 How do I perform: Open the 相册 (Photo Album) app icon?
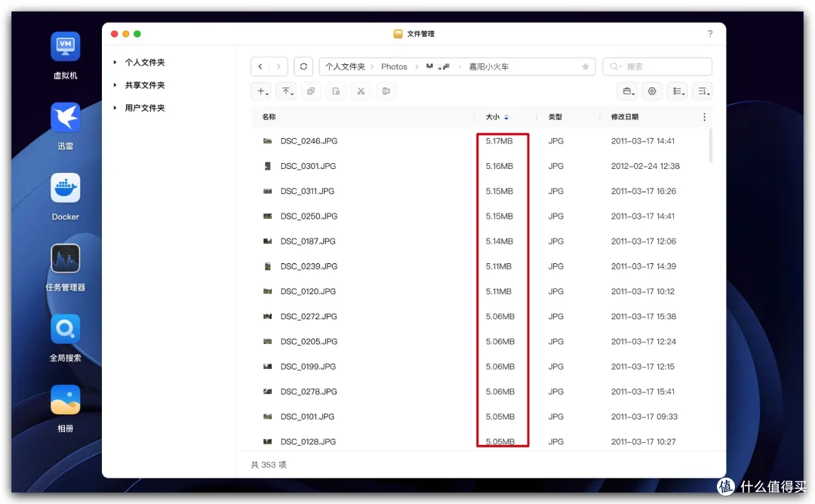tap(66, 400)
